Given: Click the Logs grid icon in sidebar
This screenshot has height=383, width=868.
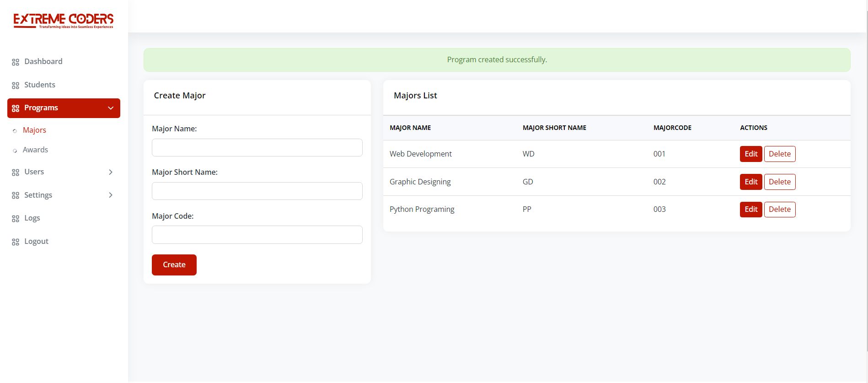Looking at the screenshot, I should pos(16,219).
